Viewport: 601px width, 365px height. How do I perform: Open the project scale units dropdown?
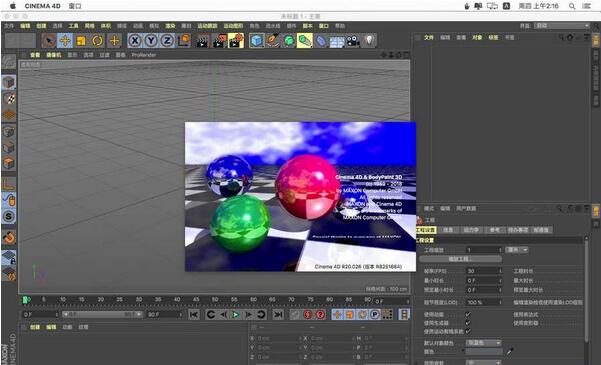click(x=517, y=250)
